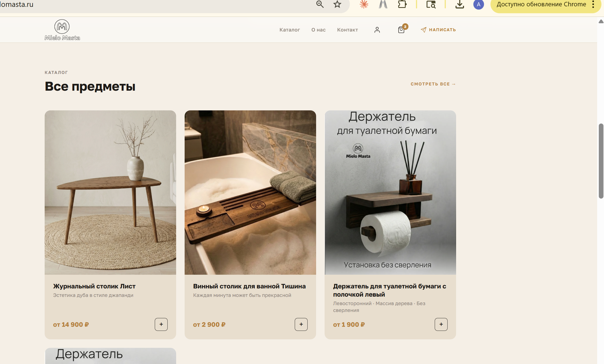Add Винный столик Тишина with plus button
This screenshot has width=604, height=364.
[x=301, y=324]
